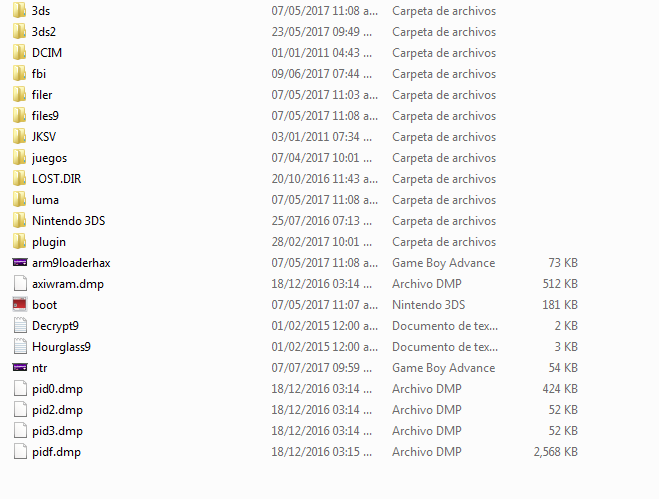Click the Nintendo 3DS folder icon
This screenshot has width=659, height=499.
pyautogui.click(x=20, y=221)
